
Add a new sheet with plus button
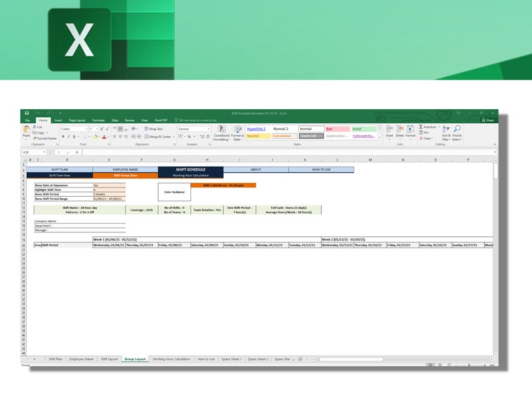[300, 359]
